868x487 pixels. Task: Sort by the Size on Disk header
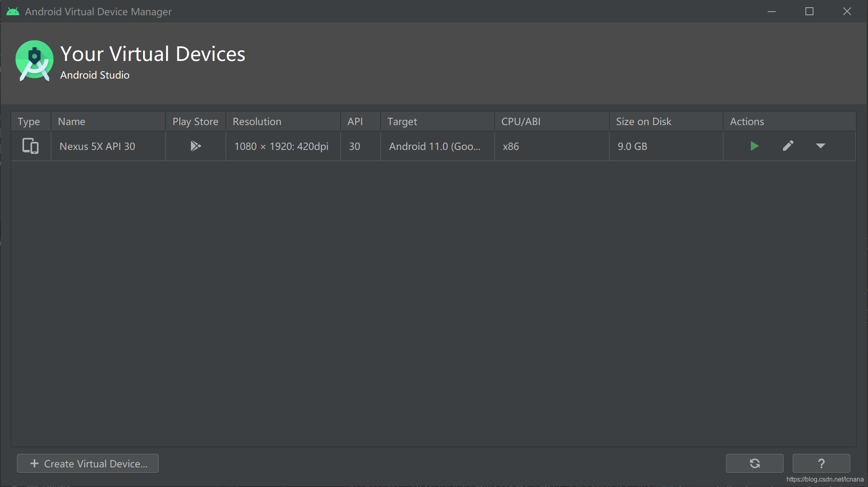pos(666,121)
